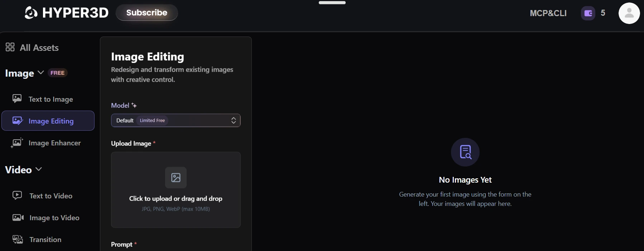Image resolution: width=644 pixels, height=251 pixels.
Task: Click the Upload Image label
Action: (x=131, y=143)
